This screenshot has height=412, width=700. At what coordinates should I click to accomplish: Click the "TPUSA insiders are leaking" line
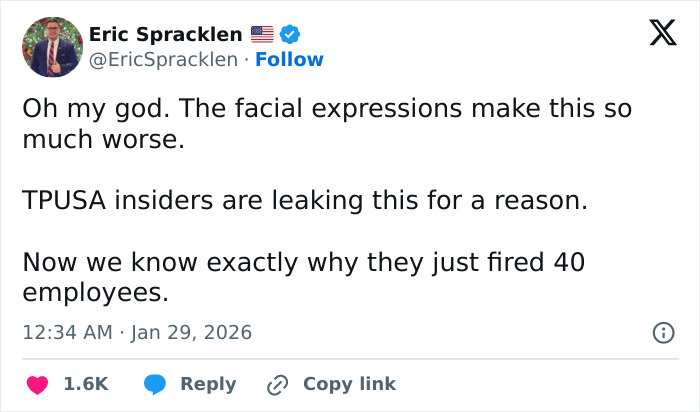[304, 200]
